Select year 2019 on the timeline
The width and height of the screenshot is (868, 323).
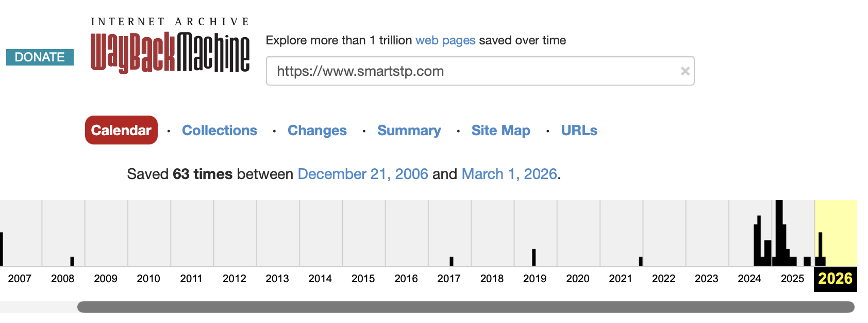point(535,279)
